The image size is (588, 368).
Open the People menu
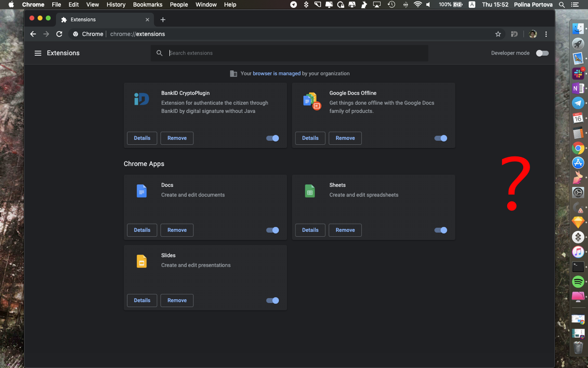point(178,5)
